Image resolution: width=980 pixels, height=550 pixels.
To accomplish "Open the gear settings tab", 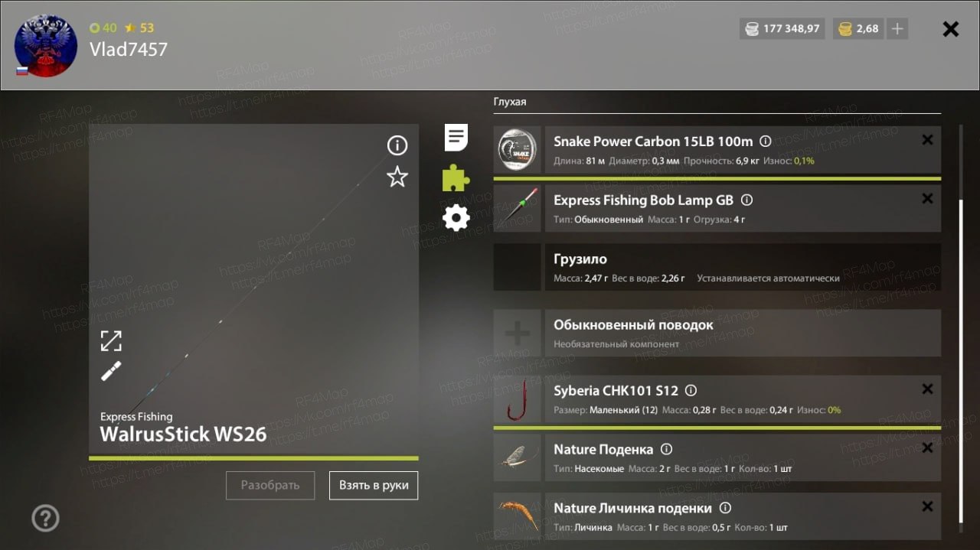I will click(456, 219).
